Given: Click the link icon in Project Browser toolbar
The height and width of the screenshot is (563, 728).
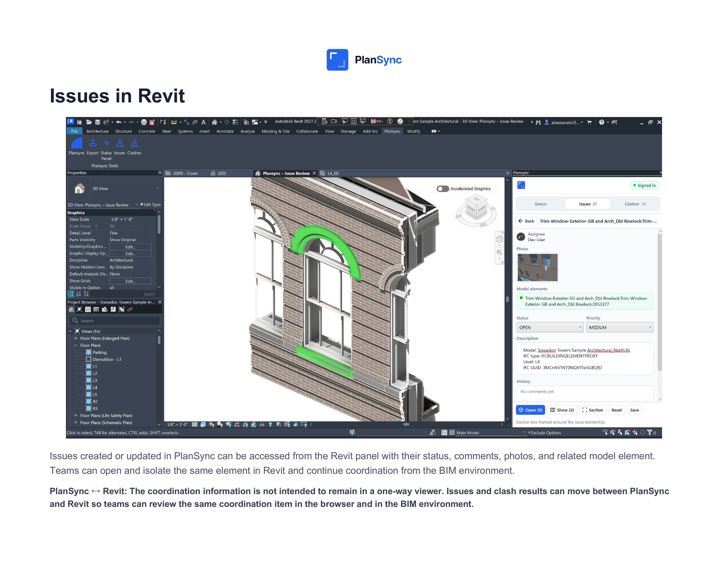Looking at the screenshot, I should [x=130, y=309].
